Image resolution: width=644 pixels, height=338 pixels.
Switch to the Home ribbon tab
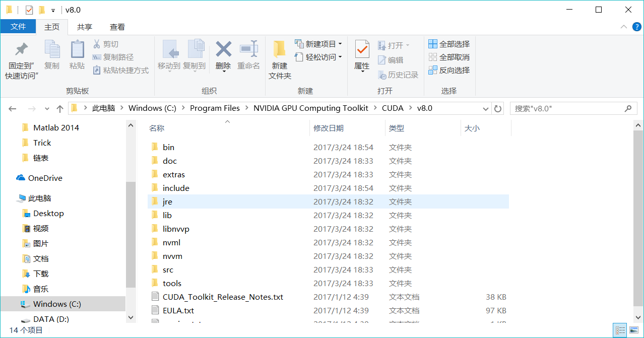(52, 27)
